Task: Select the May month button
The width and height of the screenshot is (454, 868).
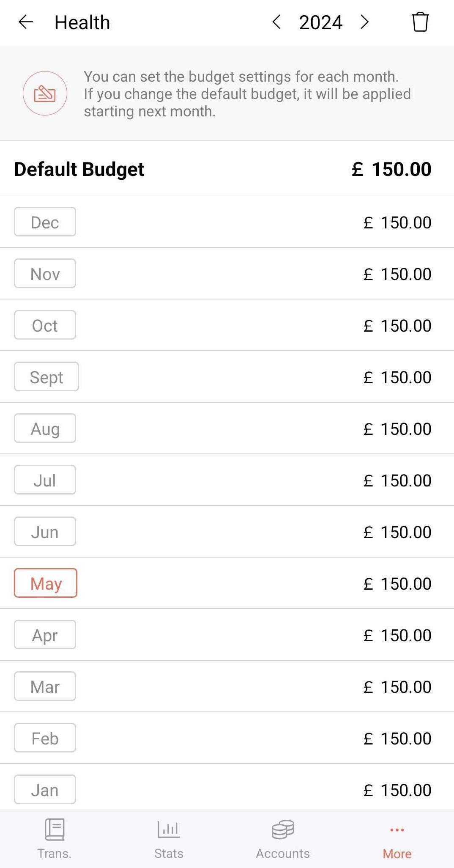Action: (46, 583)
